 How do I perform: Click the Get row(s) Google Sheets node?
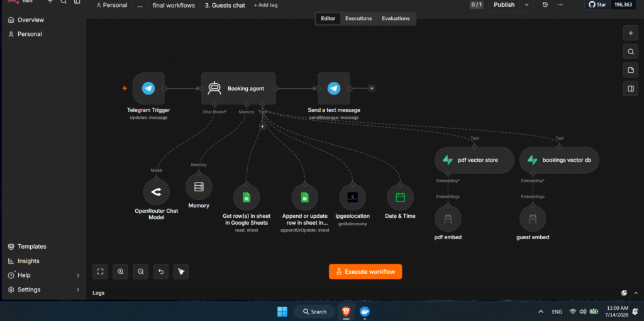(x=247, y=197)
